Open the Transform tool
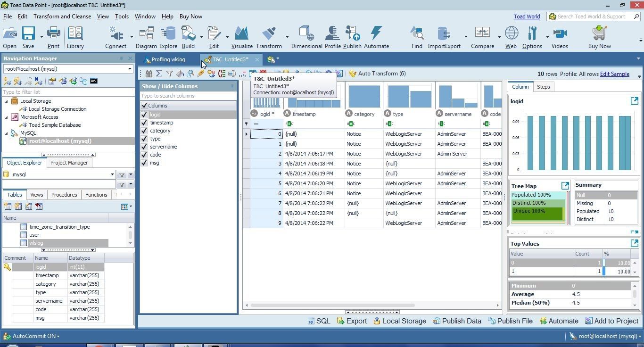Viewport: 644px width, 347px height. (269, 37)
